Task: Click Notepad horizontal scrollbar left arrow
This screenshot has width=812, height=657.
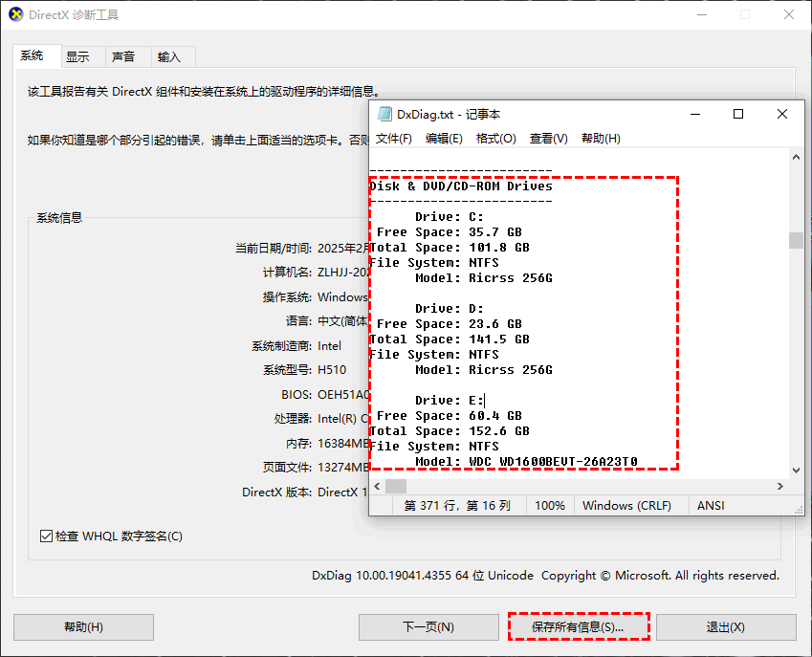Action: (x=377, y=486)
